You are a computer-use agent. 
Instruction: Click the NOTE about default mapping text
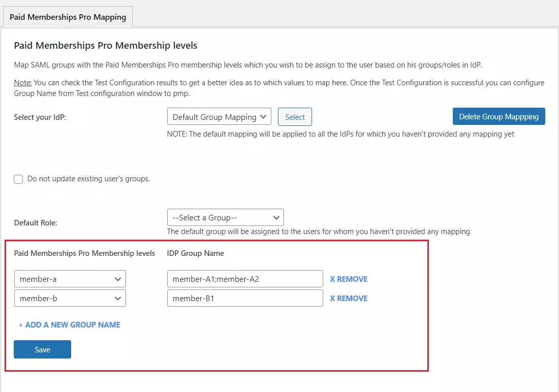(x=340, y=134)
